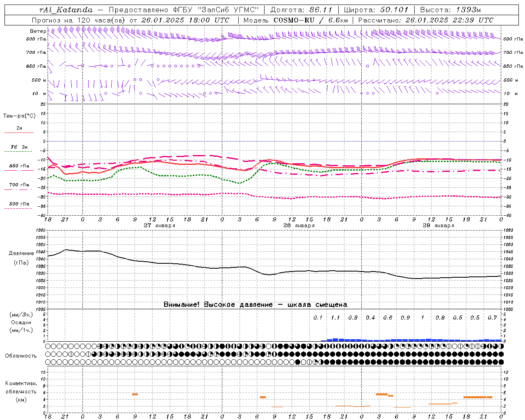Image resolution: width=525 pixels, height=420 pixels.
Task: Click the dotted pink line under the '500 гПа' temperature legend
Action: [x=19, y=208]
